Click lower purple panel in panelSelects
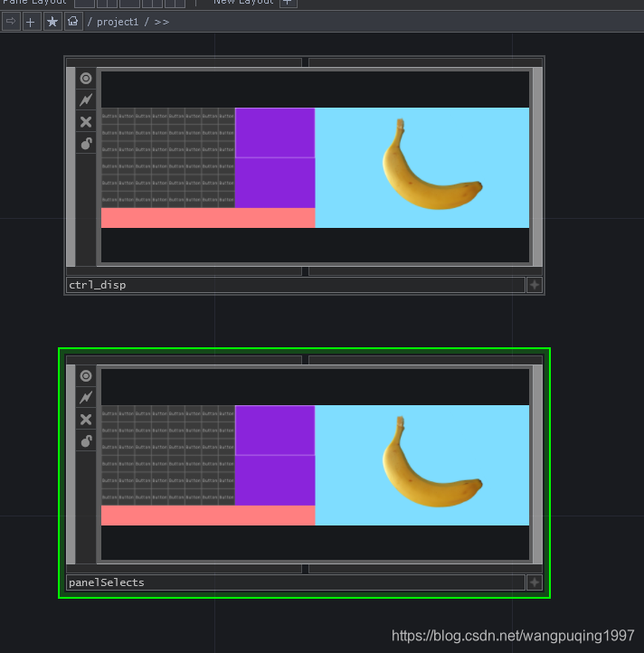The width and height of the screenshot is (644, 653). [x=275, y=480]
